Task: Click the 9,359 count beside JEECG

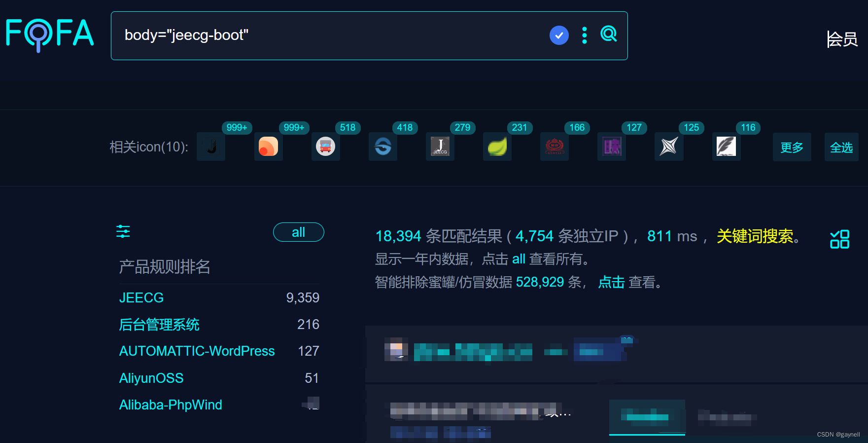Action: [x=303, y=297]
